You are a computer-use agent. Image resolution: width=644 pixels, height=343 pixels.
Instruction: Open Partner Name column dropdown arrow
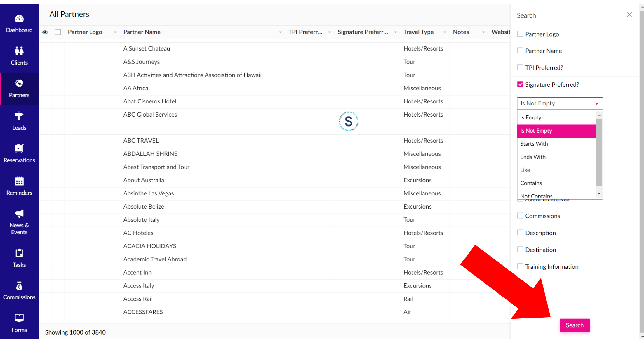[x=280, y=32]
